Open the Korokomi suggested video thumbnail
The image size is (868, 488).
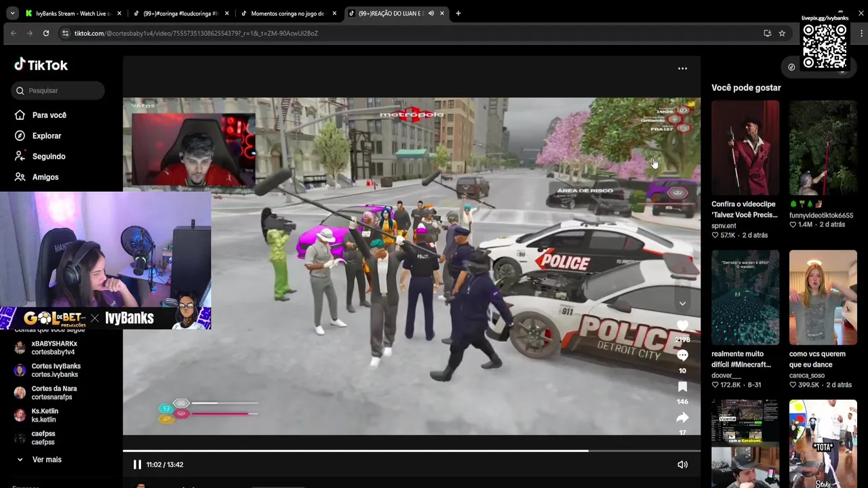[745, 443]
